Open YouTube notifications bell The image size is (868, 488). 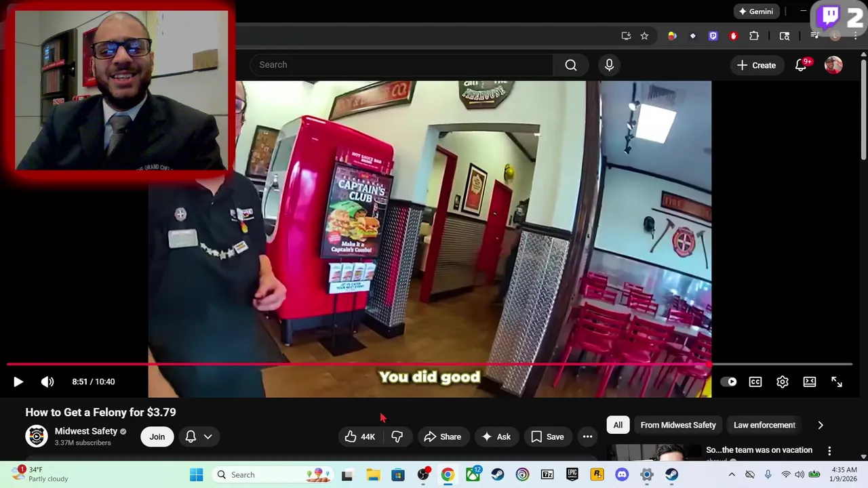pyautogui.click(x=801, y=65)
